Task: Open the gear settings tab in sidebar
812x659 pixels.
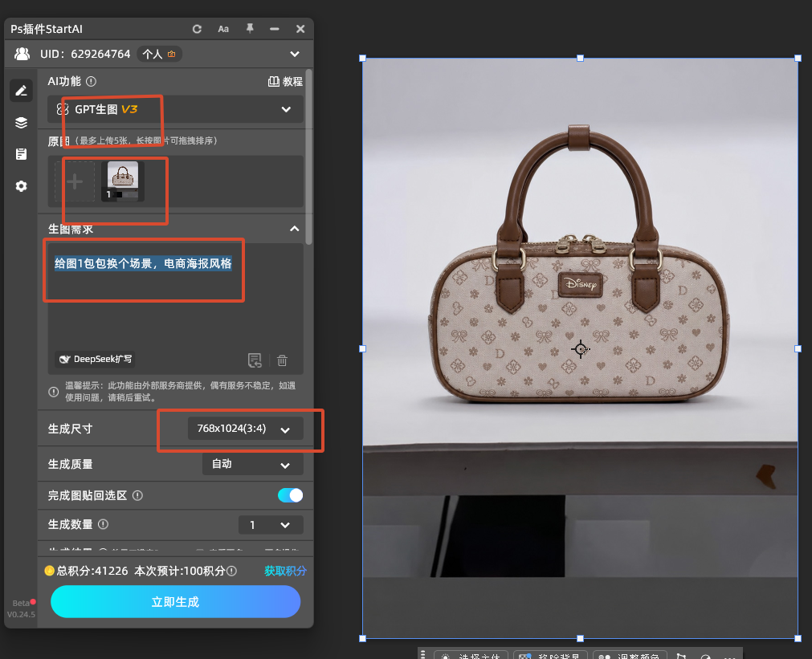Action: click(21, 186)
